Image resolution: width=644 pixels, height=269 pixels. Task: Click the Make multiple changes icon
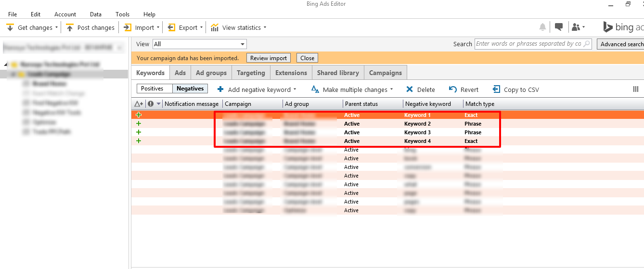point(315,89)
